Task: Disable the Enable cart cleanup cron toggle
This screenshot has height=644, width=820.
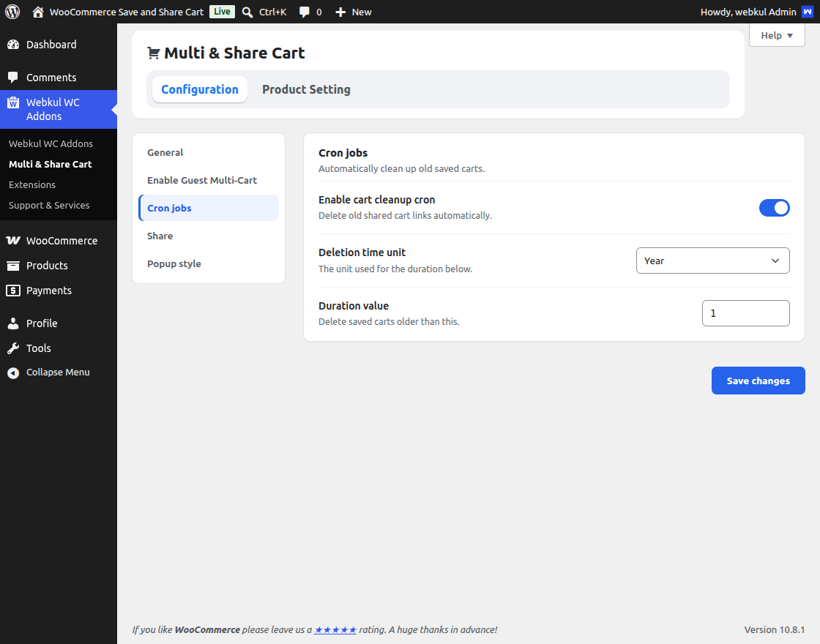Action: coord(774,208)
